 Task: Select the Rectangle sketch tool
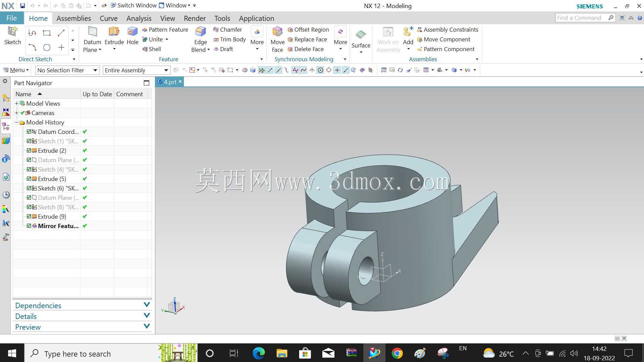coord(47,33)
